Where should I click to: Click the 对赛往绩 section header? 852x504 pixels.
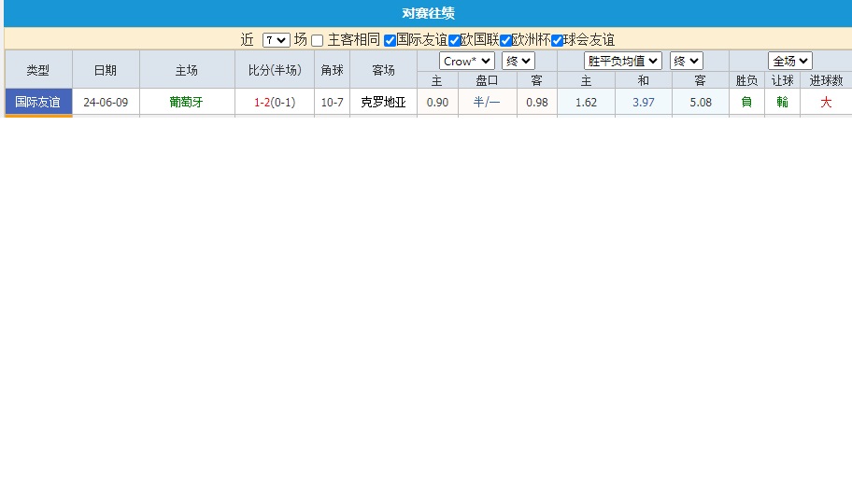[x=428, y=13]
